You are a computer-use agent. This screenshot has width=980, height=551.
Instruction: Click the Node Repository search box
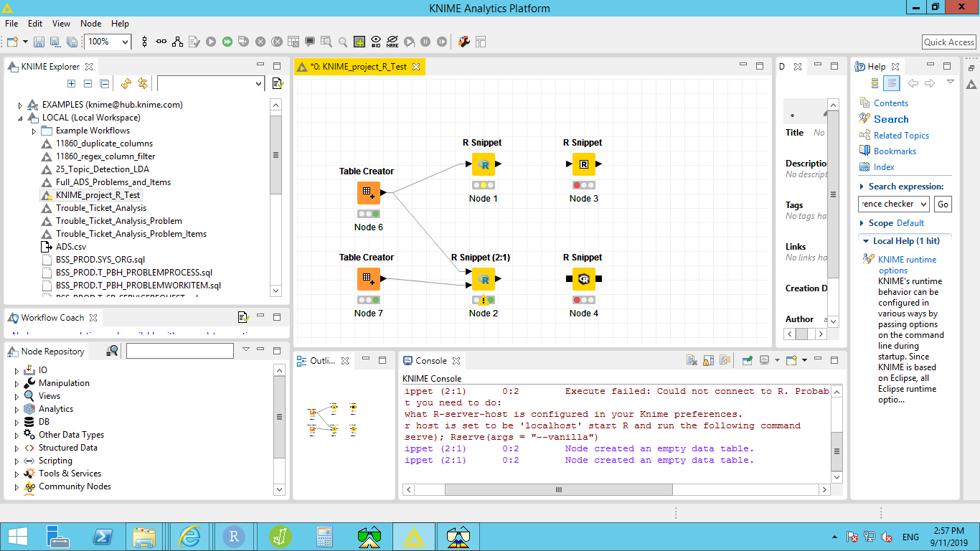coord(180,351)
